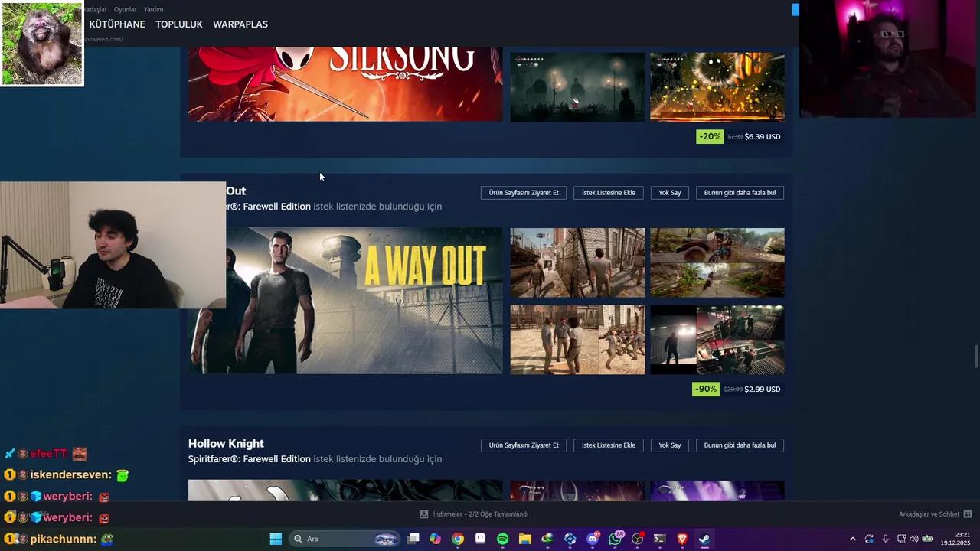The width and height of the screenshot is (980, 551).
Task: Open the Oyunlar menu
Action: pyautogui.click(x=125, y=9)
